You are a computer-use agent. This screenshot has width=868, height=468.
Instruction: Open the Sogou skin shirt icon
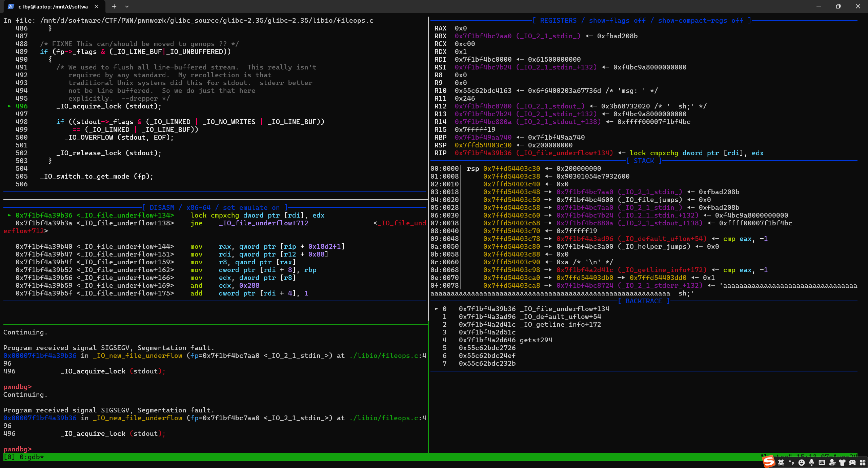coord(842,463)
